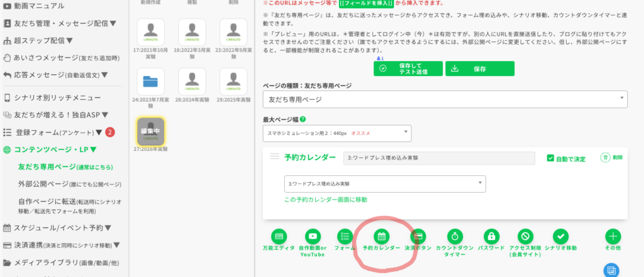The width and height of the screenshot is (644, 277).
Task: Add a カウントダウンタイマー block
Action: [x=455, y=236]
